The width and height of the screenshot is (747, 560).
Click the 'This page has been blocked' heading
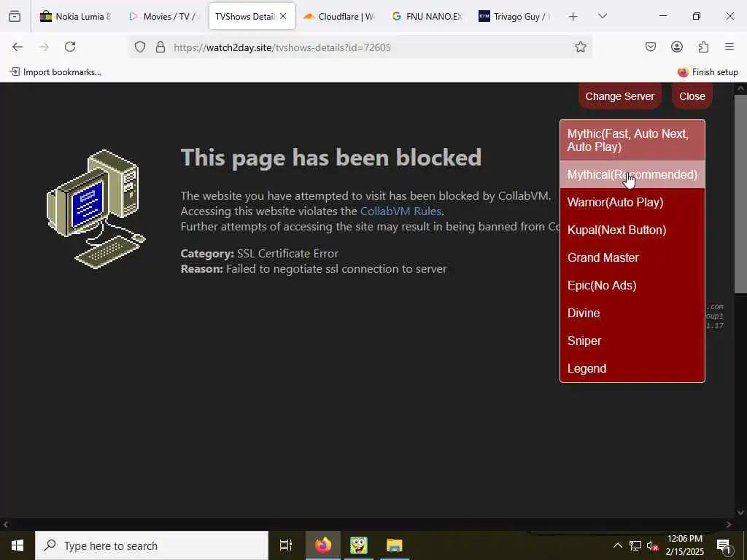(331, 157)
